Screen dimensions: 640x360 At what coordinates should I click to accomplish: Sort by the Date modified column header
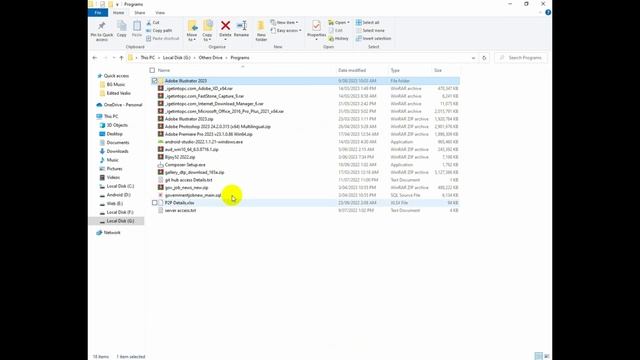pyautogui.click(x=352, y=70)
